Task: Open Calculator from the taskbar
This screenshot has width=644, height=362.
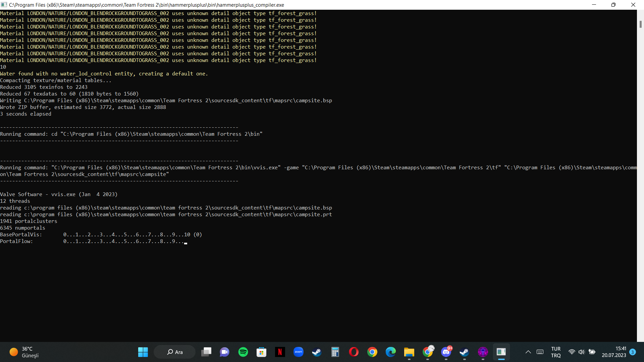Action: click(x=335, y=352)
